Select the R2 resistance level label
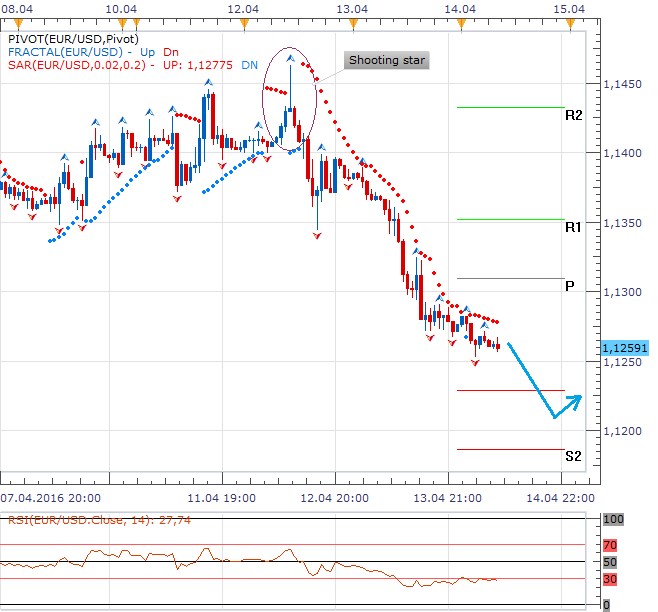Image resolution: width=658 pixels, height=612 pixels. (573, 116)
